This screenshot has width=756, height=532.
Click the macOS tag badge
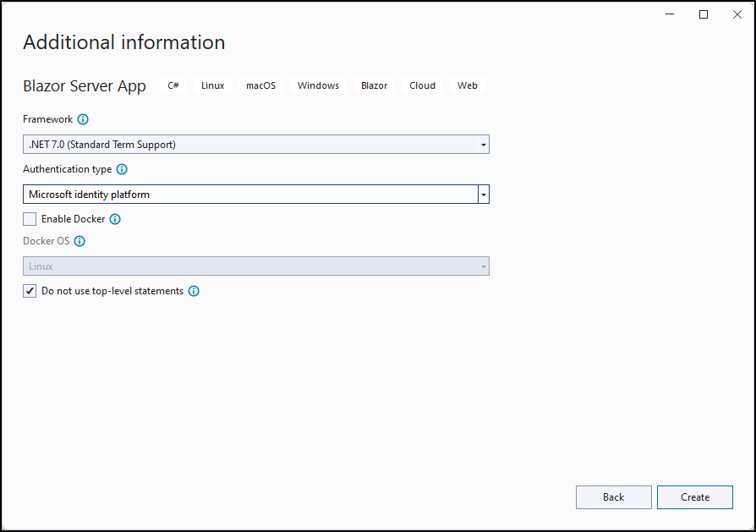click(x=260, y=85)
